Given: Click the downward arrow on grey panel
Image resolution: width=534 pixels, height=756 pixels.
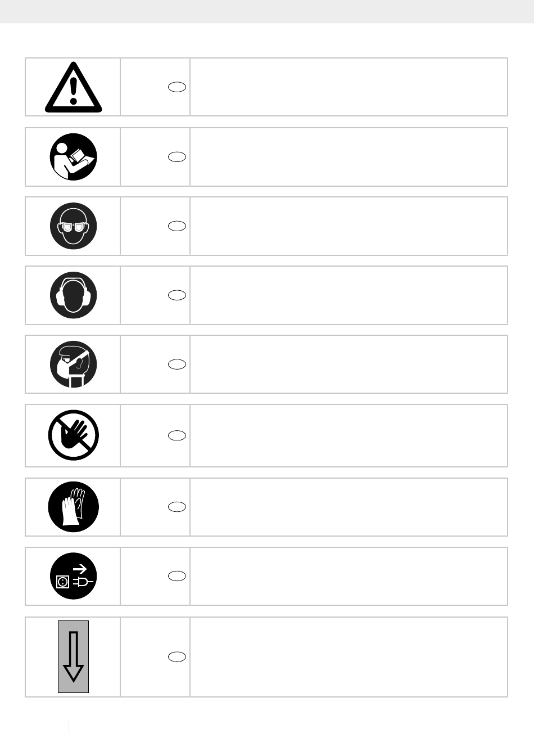Looking at the screenshot, I should (74, 657).
